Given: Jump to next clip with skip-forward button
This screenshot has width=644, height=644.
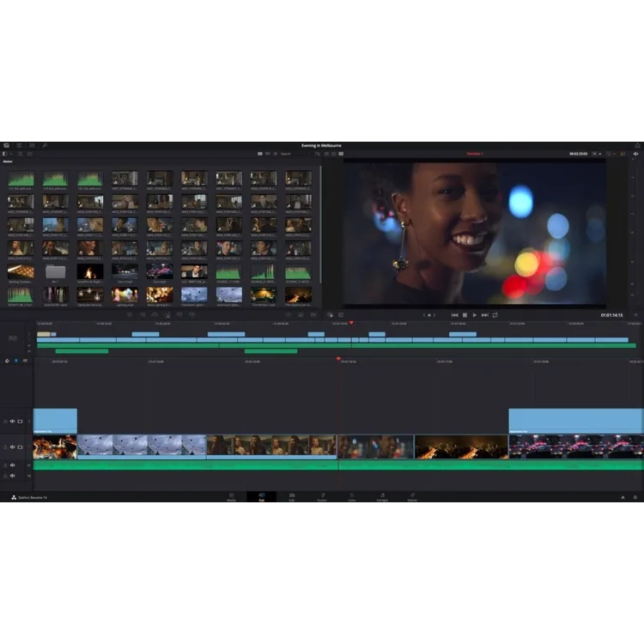Looking at the screenshot, I should 485,315.
